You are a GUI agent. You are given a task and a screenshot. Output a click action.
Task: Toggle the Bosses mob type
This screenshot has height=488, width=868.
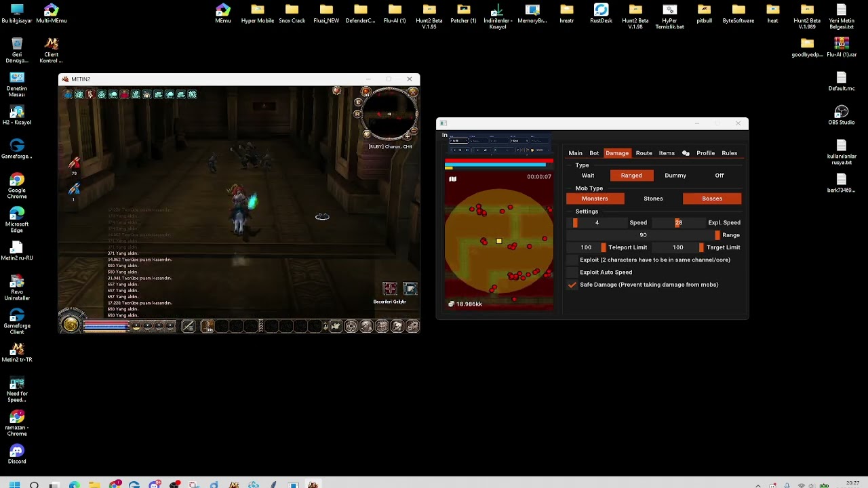tap(712, 199)
